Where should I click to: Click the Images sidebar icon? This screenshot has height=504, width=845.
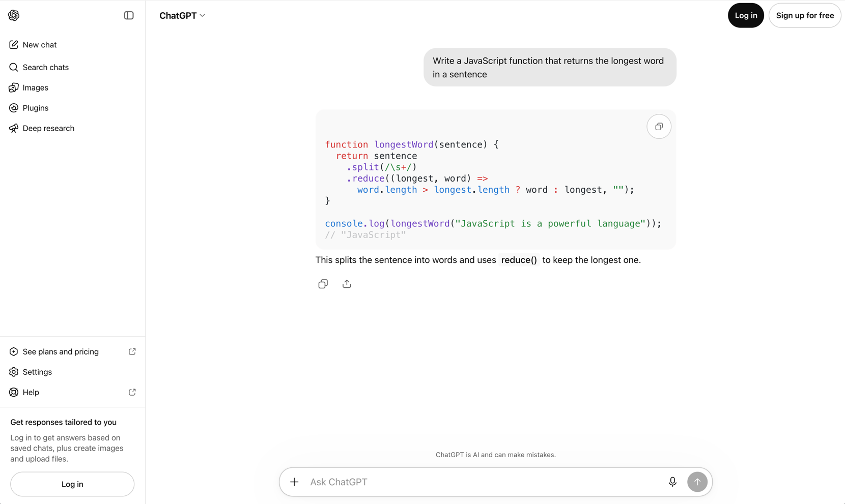[x=14, y=87]
